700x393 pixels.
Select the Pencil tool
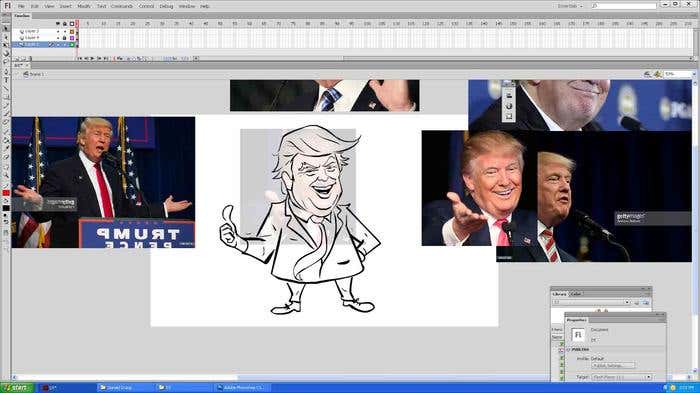[6, 106]
